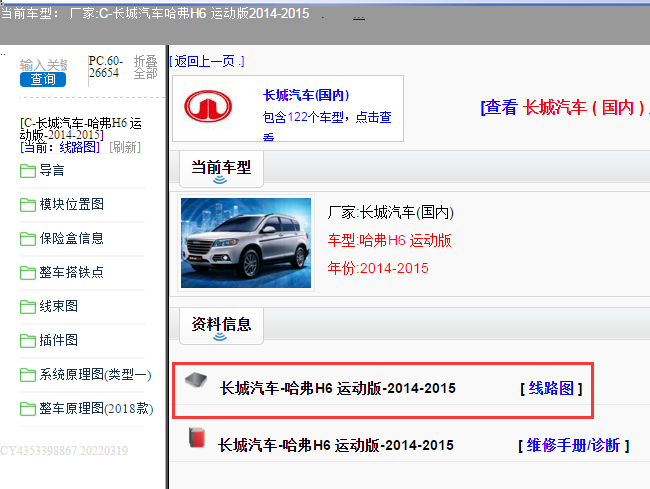Open the 保险盒信息 folder icon
Viewport: 650px width, 489px height.
point(28,239)
